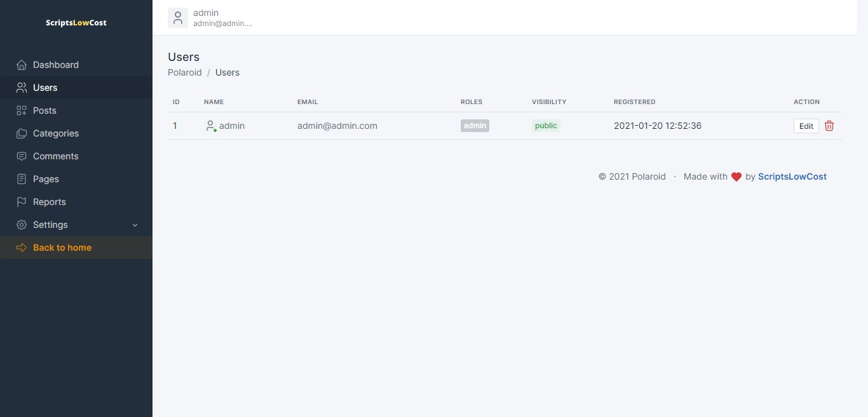Click the user icon beside admin name in table
868x417 pixels.
pyautogui.click(x=211, y=126)
